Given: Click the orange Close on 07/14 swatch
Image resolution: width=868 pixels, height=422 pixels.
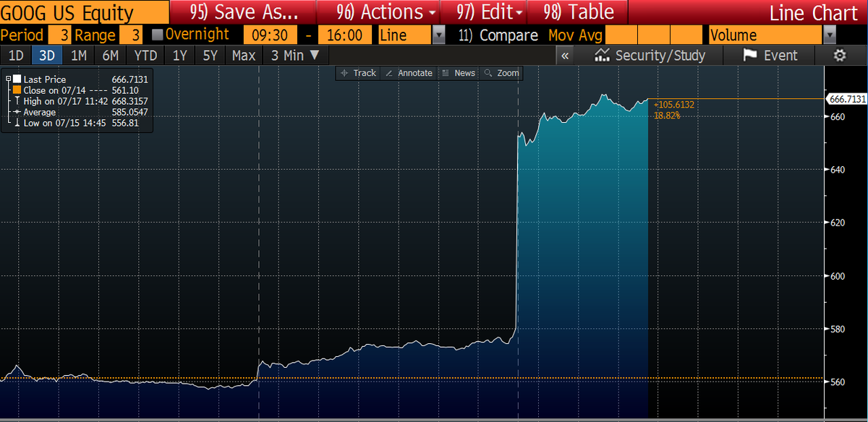Looking at the screenshot, I should click(x=18, y=90).
